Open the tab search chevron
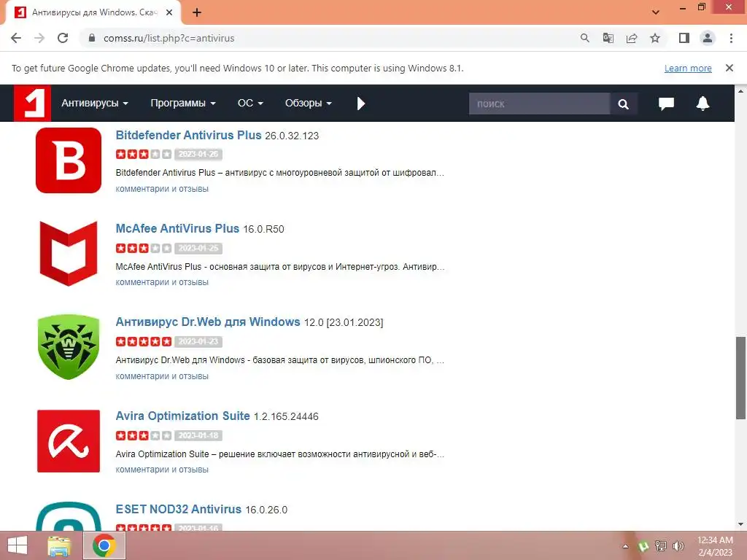Image resolution: width=747 pixels, height=560 pixels. pos(656,12)
